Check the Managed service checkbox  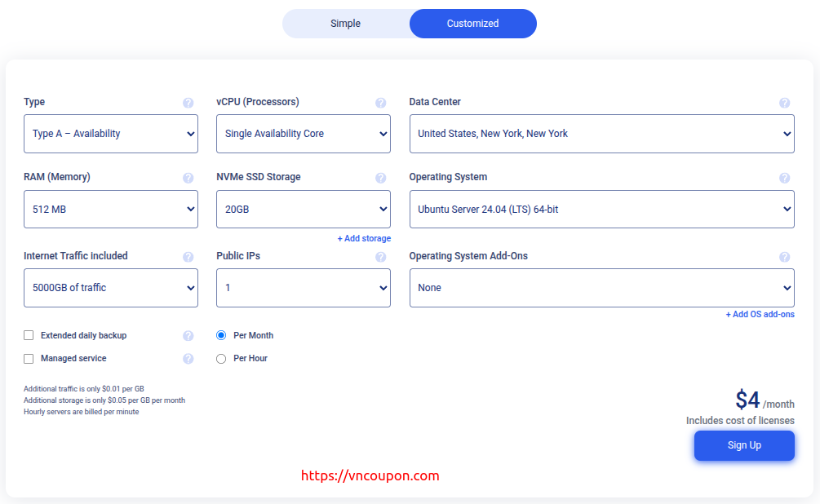click(29, 358)
